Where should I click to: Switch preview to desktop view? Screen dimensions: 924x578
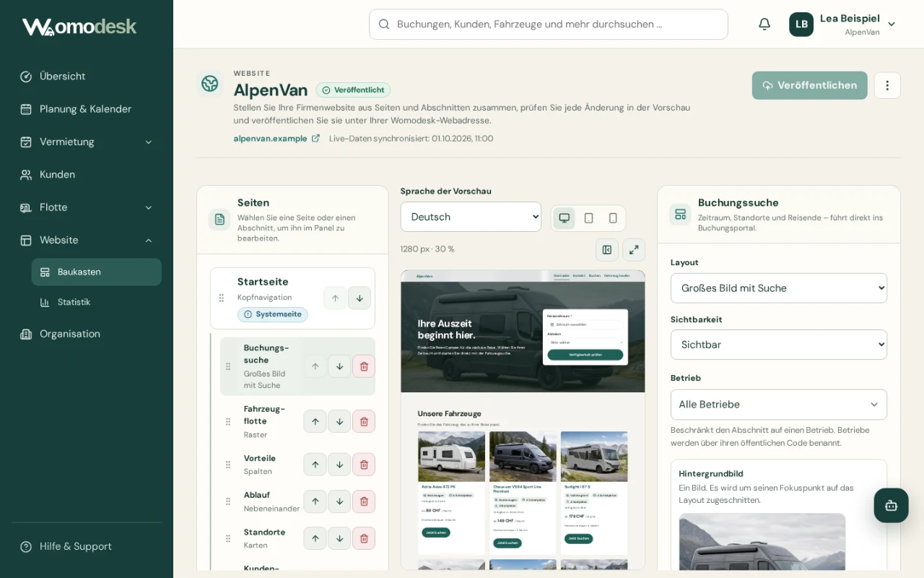click(565, 218)
